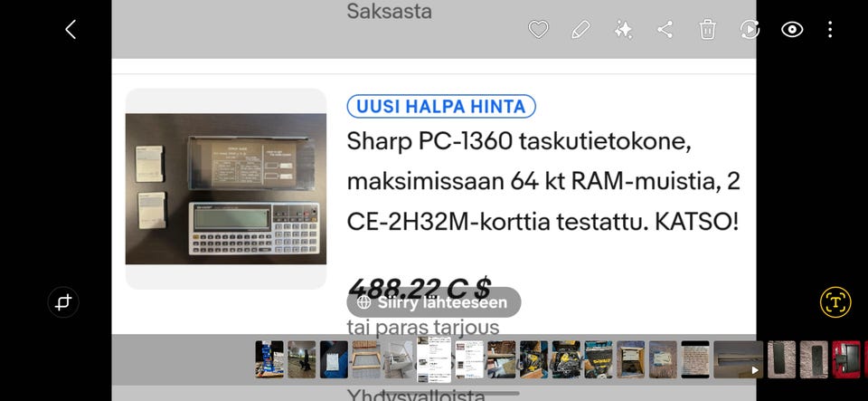Image resolution: width=868 pixels, height=401 pixels.
Task: Delete the image with trash icon
Action: (707, 29)
